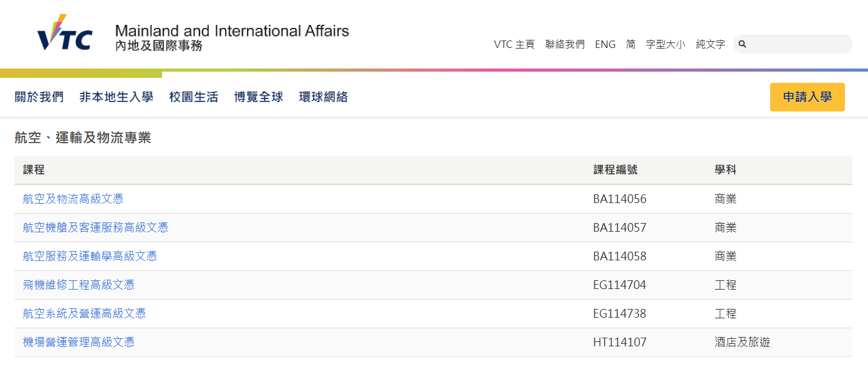Open 環球網絡 menu item

click(x=324, y=97)
